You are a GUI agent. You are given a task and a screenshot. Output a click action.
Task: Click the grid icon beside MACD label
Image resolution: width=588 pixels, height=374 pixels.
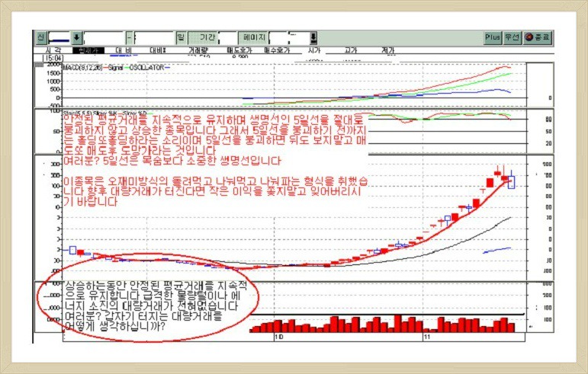pos(40,66)
